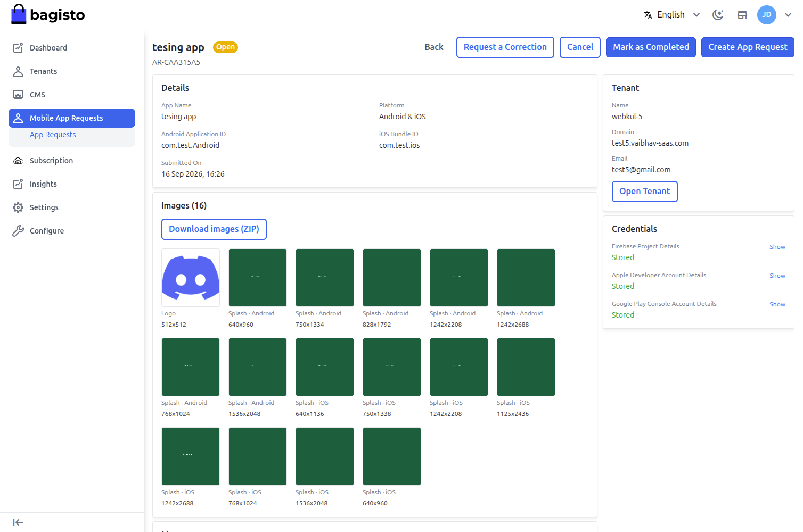Open the Dashboard icon in sidebar

point(18,48)
